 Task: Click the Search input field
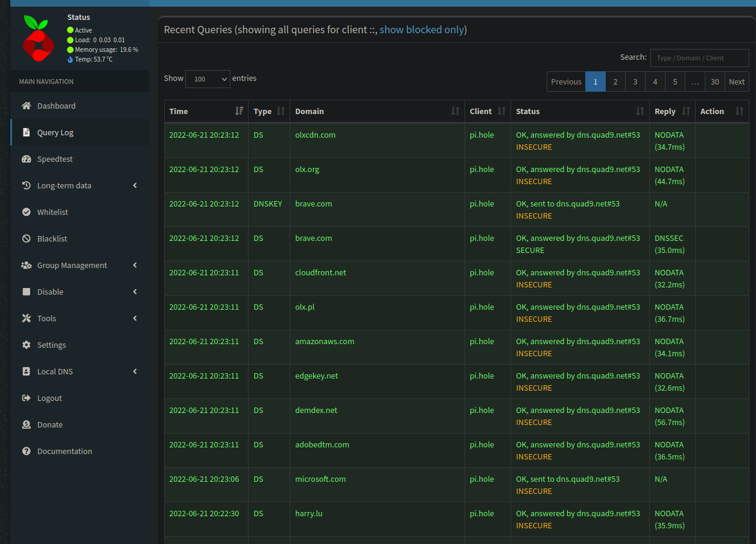(x=700, y=58)
